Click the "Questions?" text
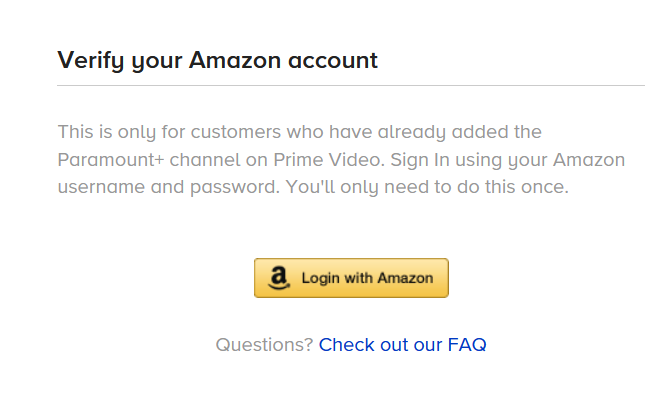This screenshot has height=402, width=668. coord(264,345)
